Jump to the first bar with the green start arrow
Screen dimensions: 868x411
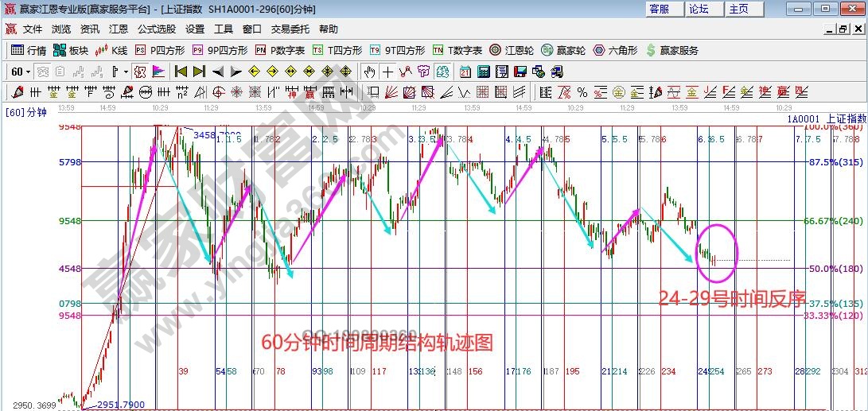tap(181, 72)
